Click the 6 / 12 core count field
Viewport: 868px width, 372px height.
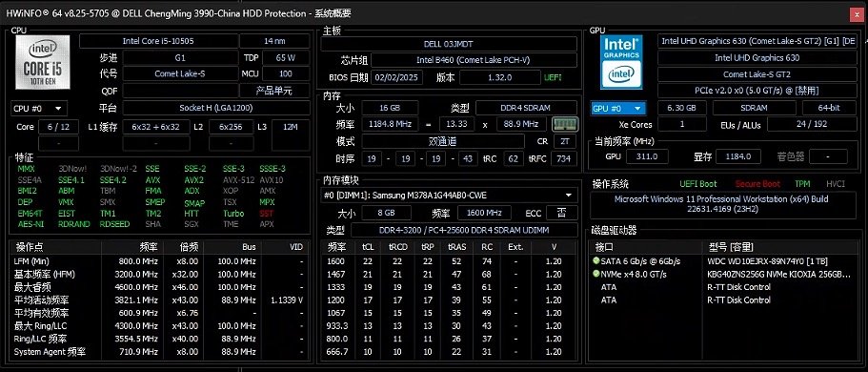pos(59,127)
